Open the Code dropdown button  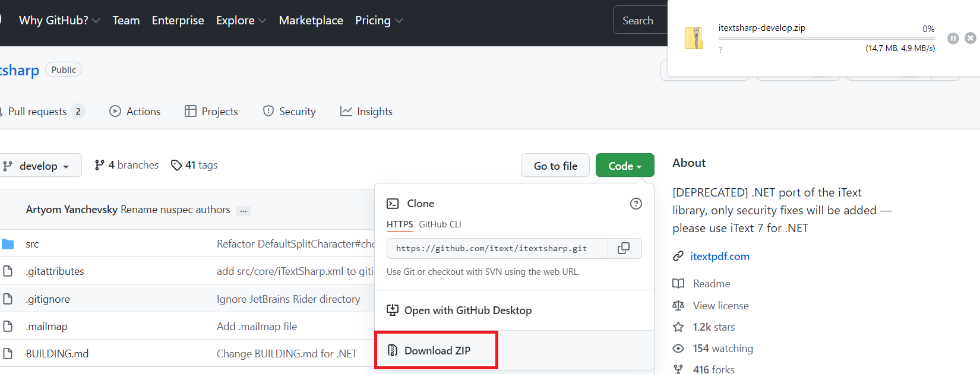(625, 166)
